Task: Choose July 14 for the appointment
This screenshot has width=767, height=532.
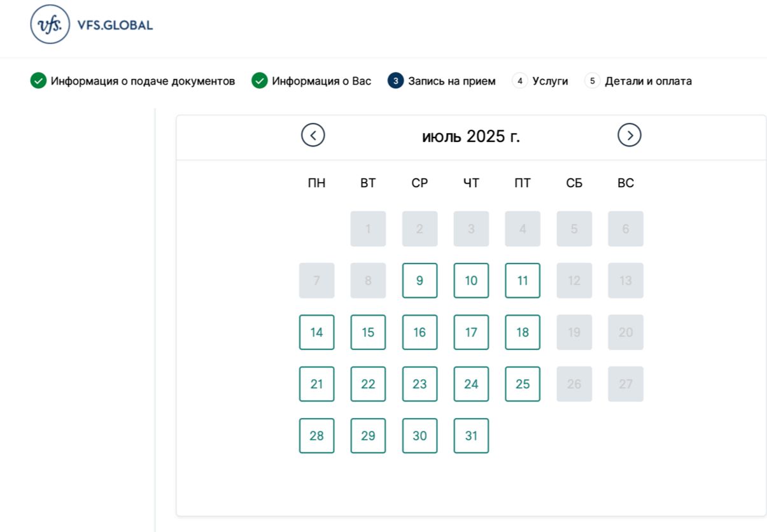Action: coord(317,332)
